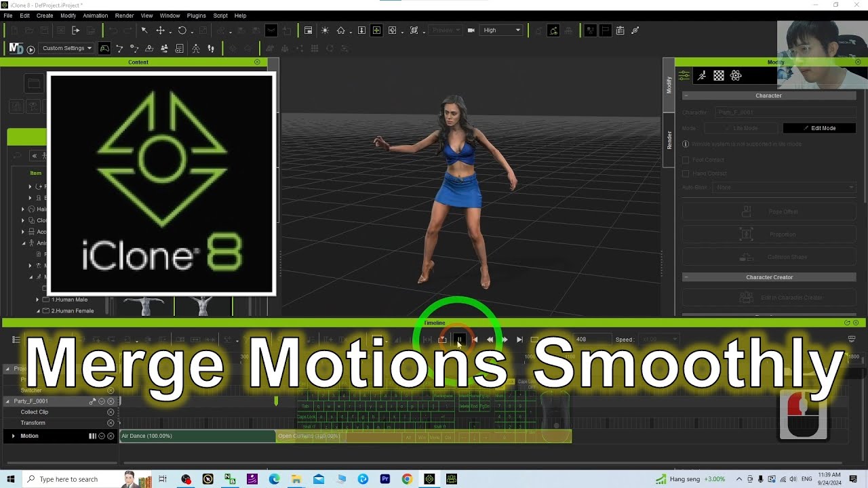Enable the Foot Contact checkbox
The width and height of the screenshot is (868, 488).
686,160
